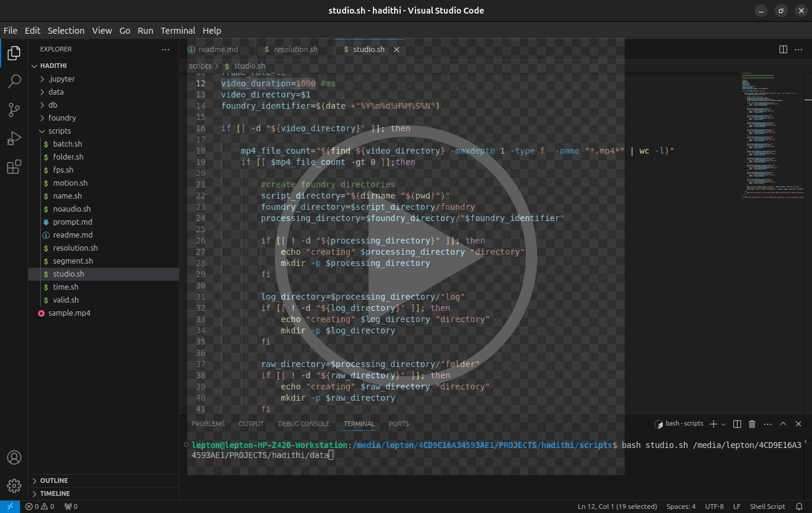Screen dimensions: 812x513
Task: Open Manage settings gear
Action: tap(14, 485)
